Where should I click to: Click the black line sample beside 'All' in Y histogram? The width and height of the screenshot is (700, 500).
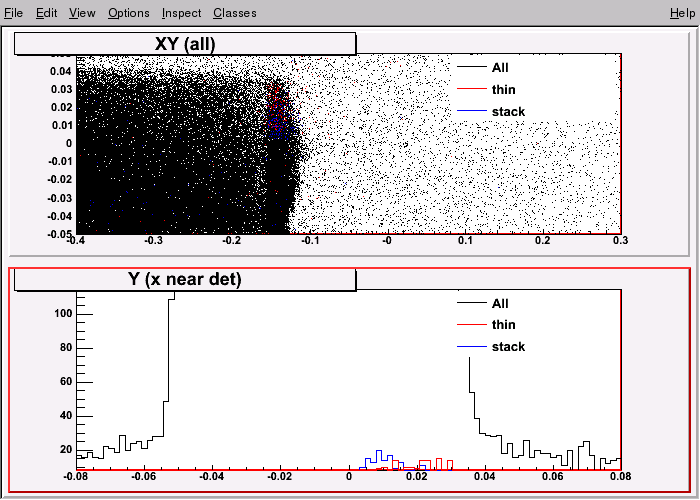tap(472, 303)
